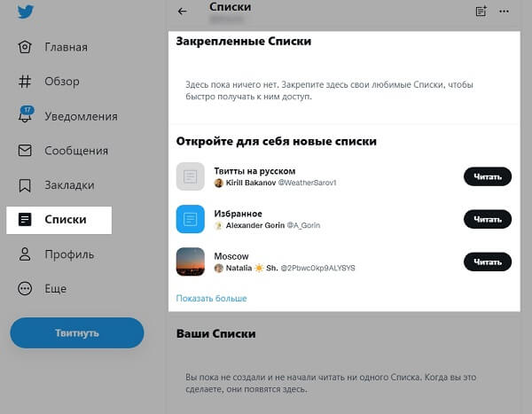Viewport: 532px width, 414px height.
Task: Open notifications bell with badge
Action: coord(26,114)
